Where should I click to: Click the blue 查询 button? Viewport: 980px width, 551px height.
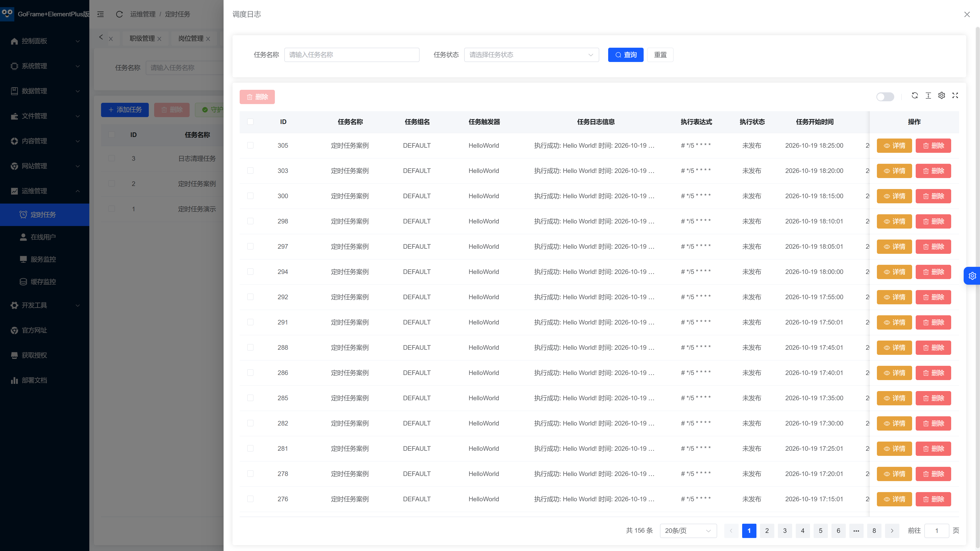click(626, 55)
